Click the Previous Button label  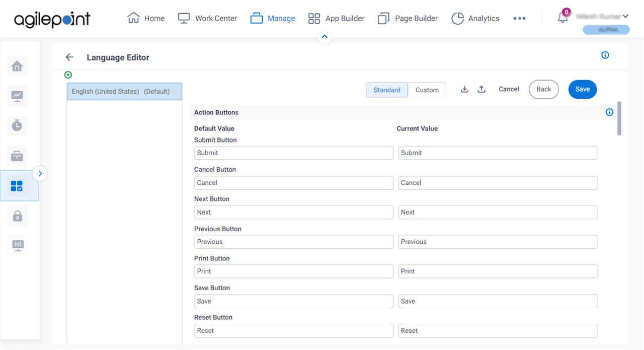pos(218,229)
